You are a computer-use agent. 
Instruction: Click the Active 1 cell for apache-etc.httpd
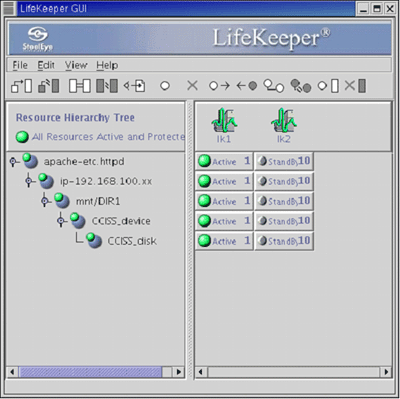(x=224, y=161)
